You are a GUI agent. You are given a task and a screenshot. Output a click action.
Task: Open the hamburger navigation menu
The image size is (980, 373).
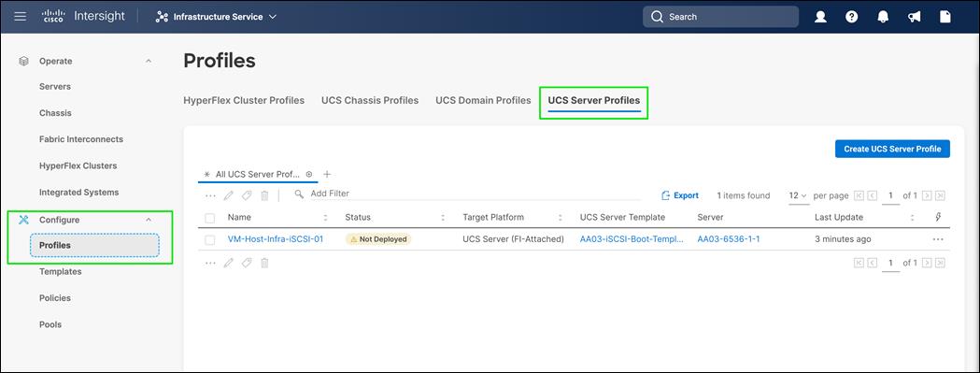click(20, 16)
